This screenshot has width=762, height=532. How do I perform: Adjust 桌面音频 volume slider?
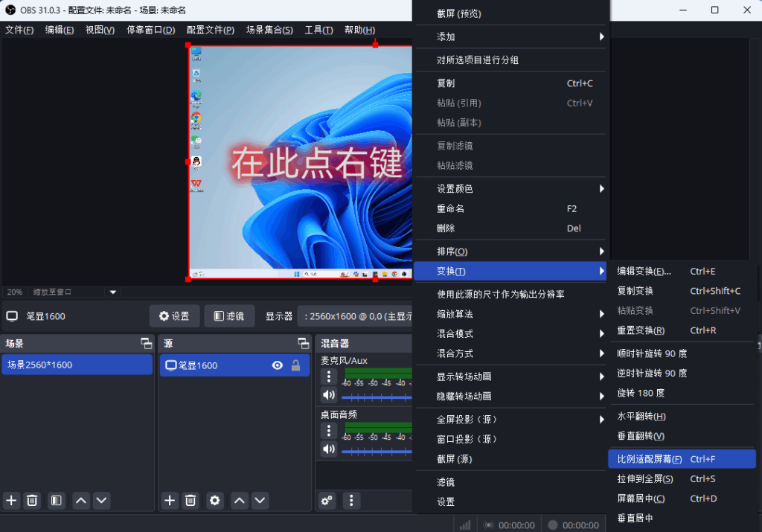tap(377, 452)
